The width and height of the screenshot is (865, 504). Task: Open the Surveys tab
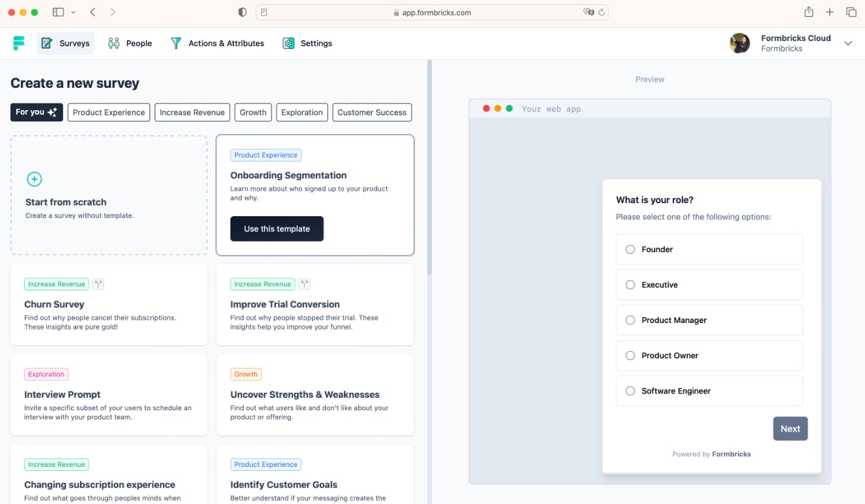pos(66,44)
